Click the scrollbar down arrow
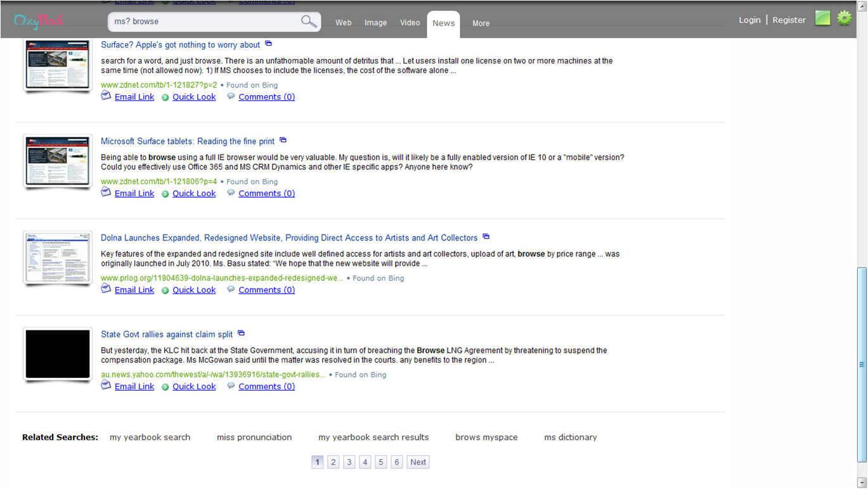Image resolution: width=868 pixels, height=489 pixels. coord(862,483)
